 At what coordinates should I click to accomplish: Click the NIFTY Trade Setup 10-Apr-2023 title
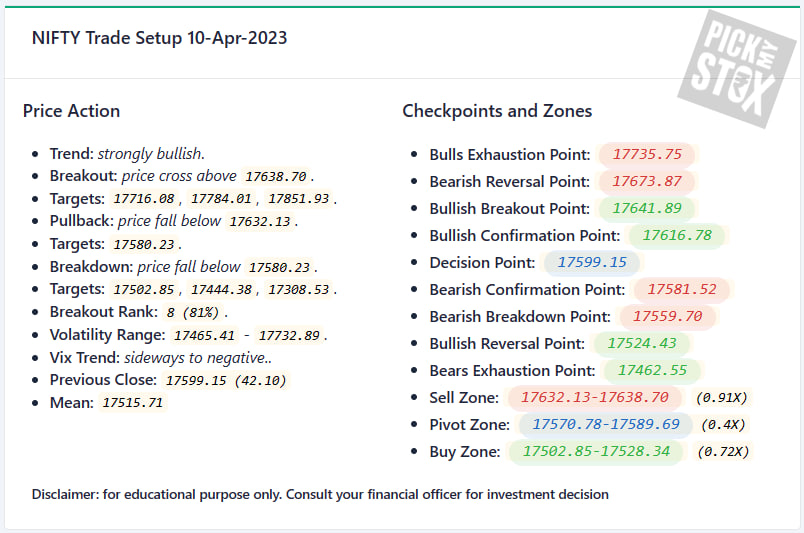(x=159, y=38)
